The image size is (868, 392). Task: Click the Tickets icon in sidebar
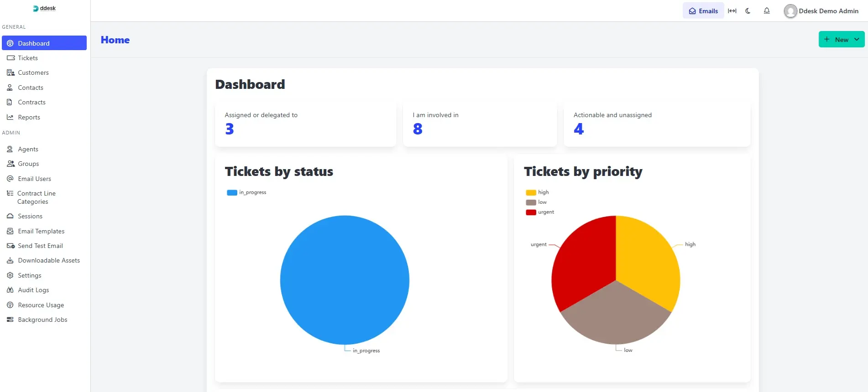[x=10, y=58]
